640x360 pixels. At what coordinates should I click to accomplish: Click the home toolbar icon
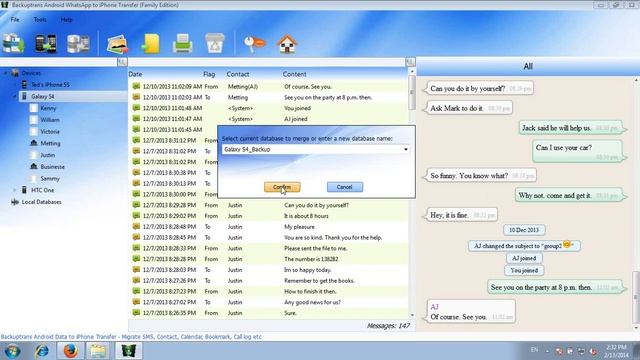[x=287, y=44]
